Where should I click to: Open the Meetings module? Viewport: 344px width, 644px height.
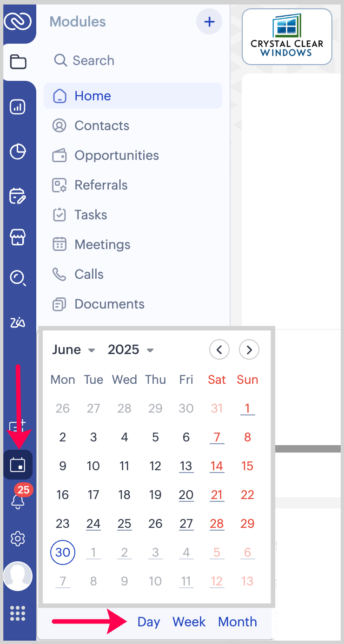[102, 244]
